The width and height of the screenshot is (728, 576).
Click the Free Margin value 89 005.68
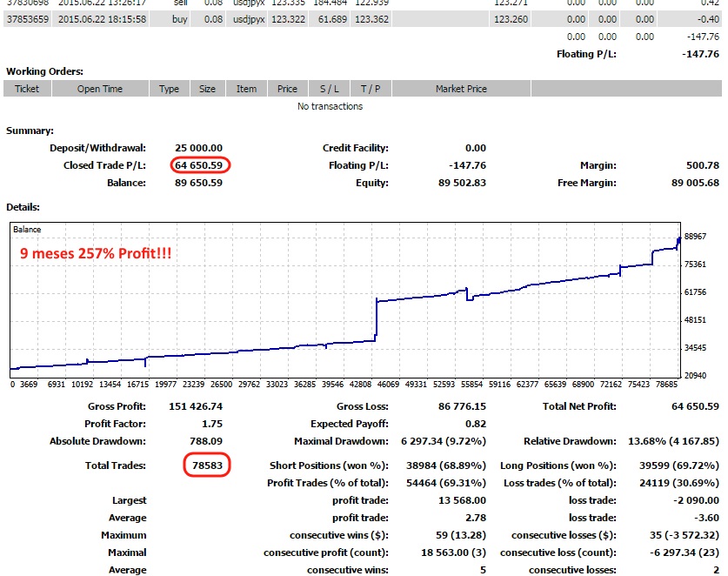695,183
